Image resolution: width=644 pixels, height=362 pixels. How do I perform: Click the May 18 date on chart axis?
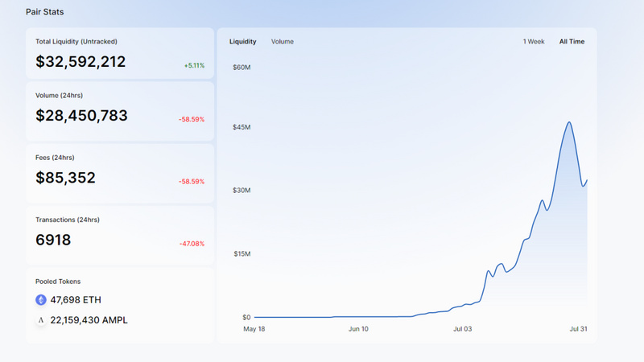(254, 329)
